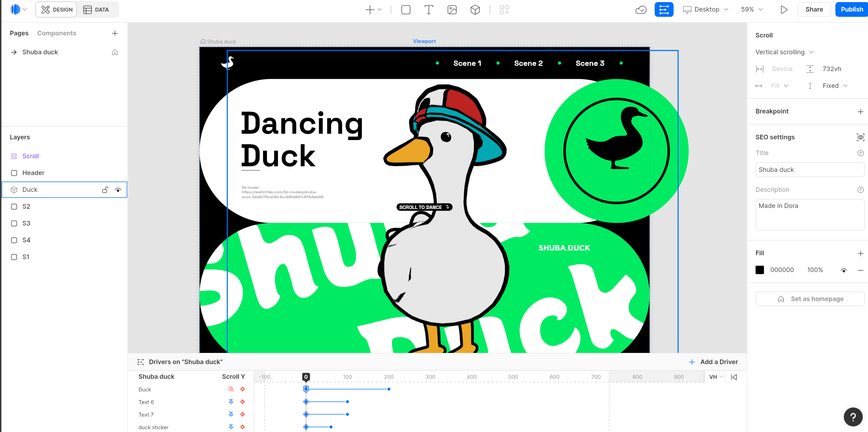Screen dimensions: 868x432
Task: Unlock the Duck layer lock icon
Action: pyautogui.click(x=105, y=190)
